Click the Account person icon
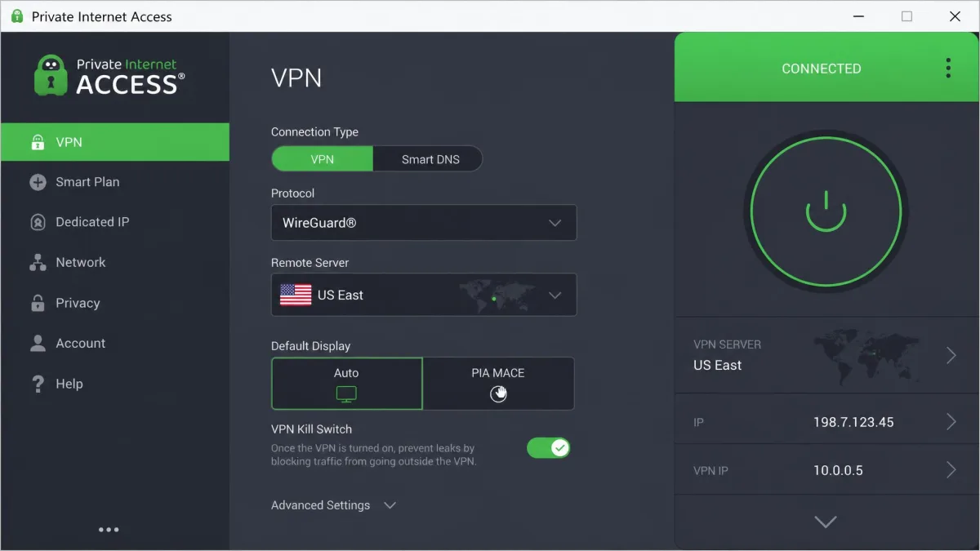 point(38,344)
